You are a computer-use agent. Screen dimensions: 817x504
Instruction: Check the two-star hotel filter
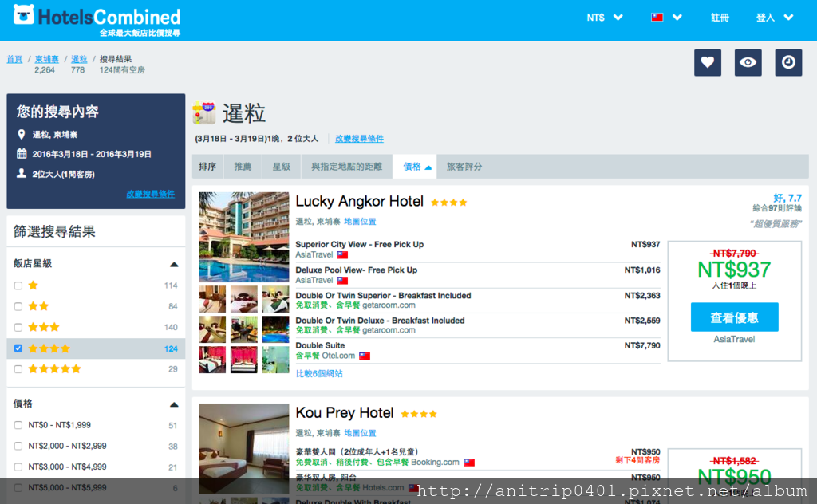(18, 306)
